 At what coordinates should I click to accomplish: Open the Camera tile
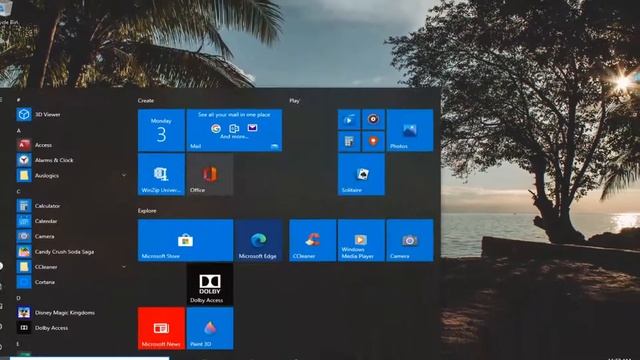(410, 240)
